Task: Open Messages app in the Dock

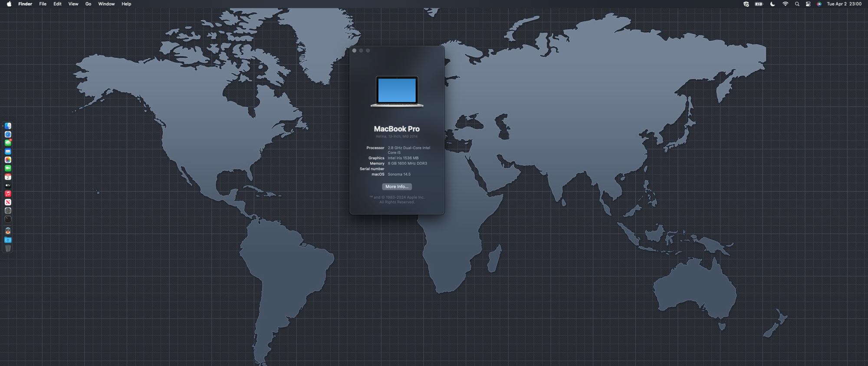Action: click(8, 143)
